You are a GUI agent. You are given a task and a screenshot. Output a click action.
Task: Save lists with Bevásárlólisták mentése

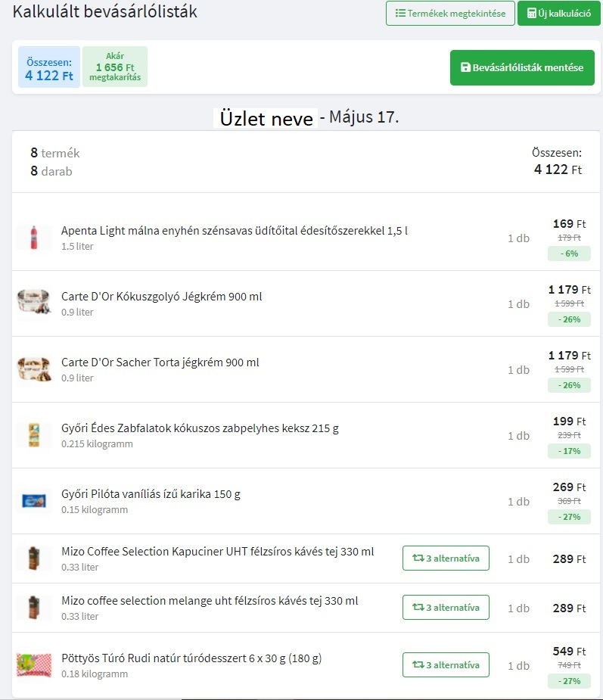[x=522, y=67]
